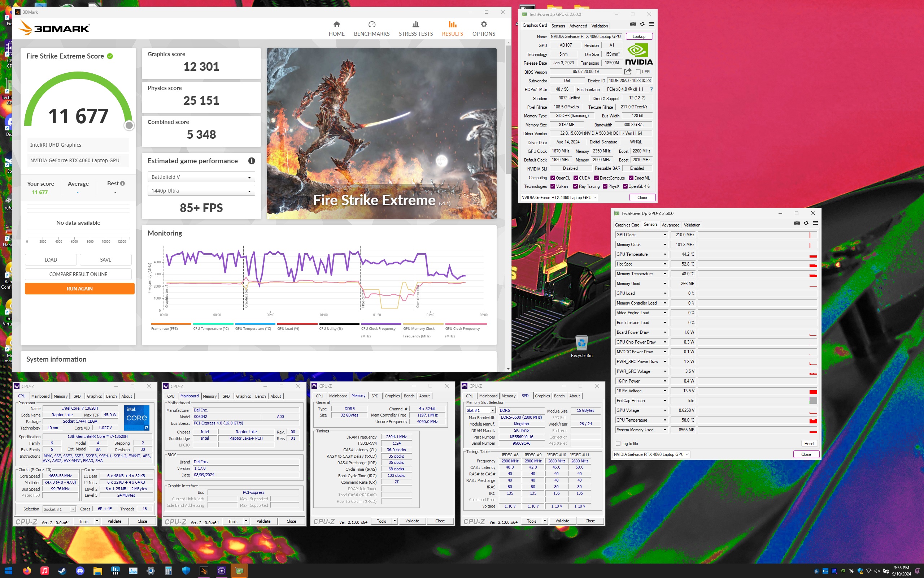This screenshot has width=924, height=578.
Task: Open hamburger menu in GPU-Z Graphics Card window
Action: [x=652, y=24]
